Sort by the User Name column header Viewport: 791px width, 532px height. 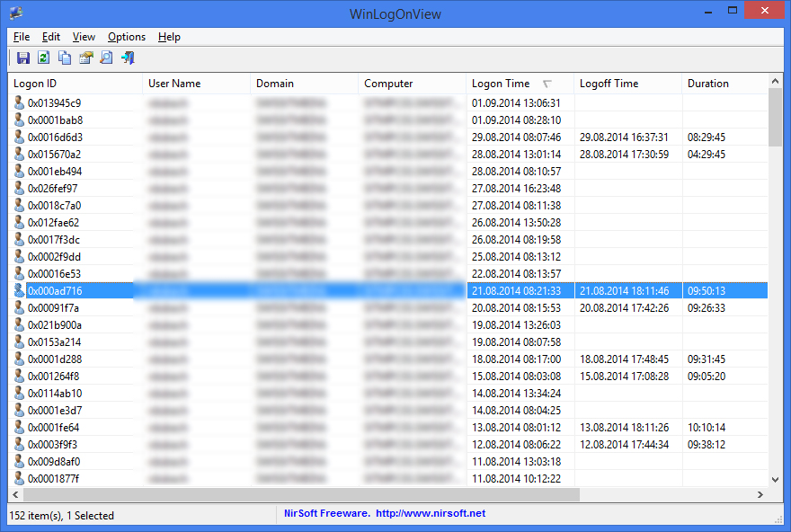pos(197,84)
